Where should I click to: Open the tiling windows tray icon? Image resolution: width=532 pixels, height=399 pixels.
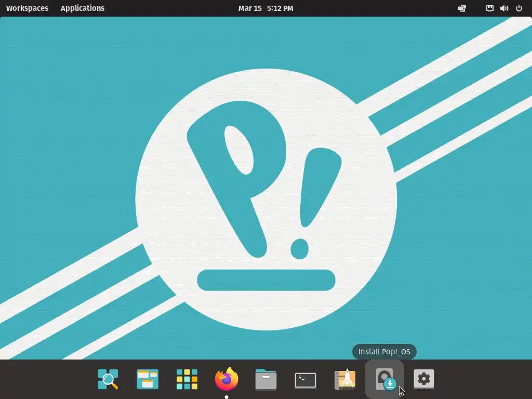(x=462, y=8)
